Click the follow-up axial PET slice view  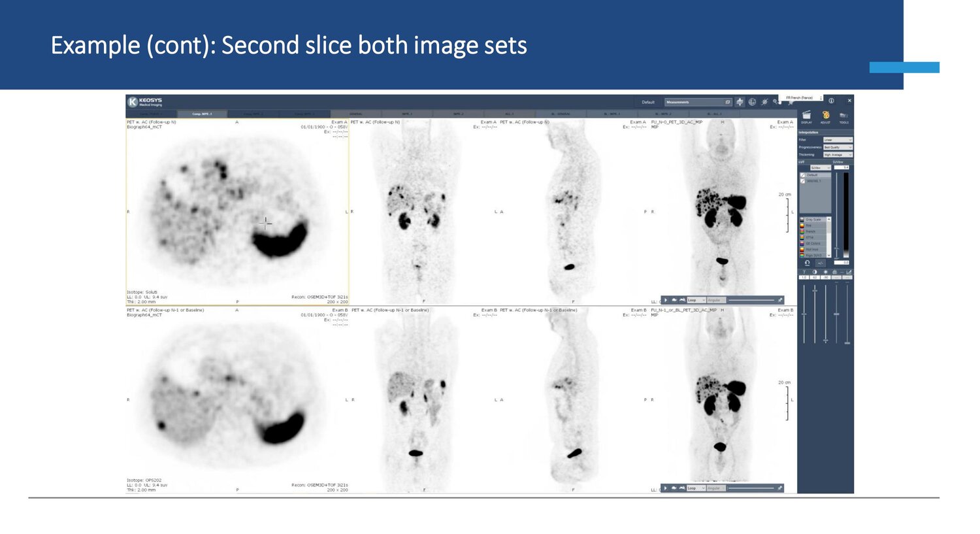click(x=237, y=212)
